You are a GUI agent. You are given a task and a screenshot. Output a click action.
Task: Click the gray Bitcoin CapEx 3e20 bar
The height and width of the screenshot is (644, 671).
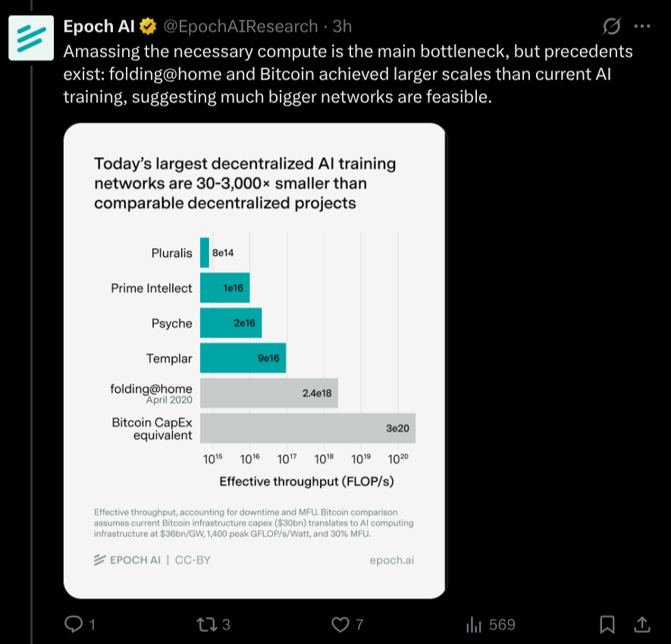(x=307, y=429)
